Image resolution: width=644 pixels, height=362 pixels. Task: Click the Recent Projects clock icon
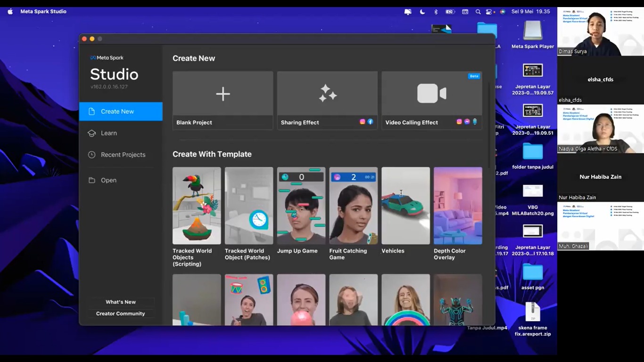click(x=91, y=155)
